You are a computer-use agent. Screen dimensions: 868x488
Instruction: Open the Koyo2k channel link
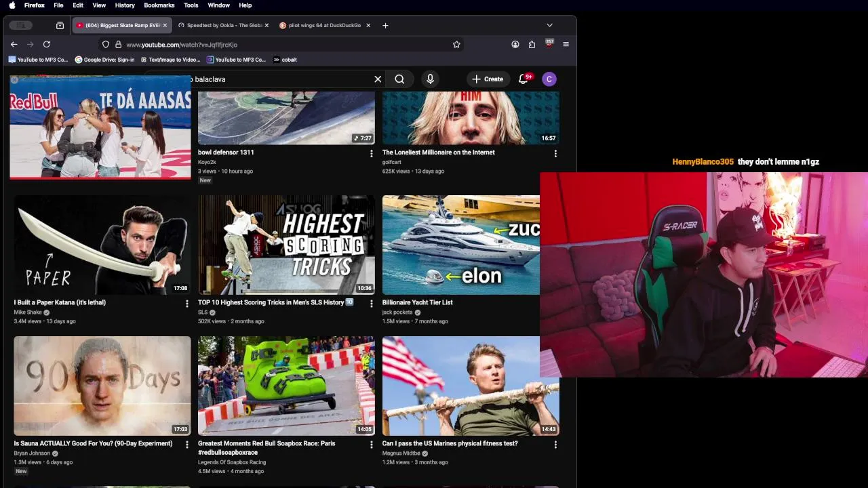(207, 162)
